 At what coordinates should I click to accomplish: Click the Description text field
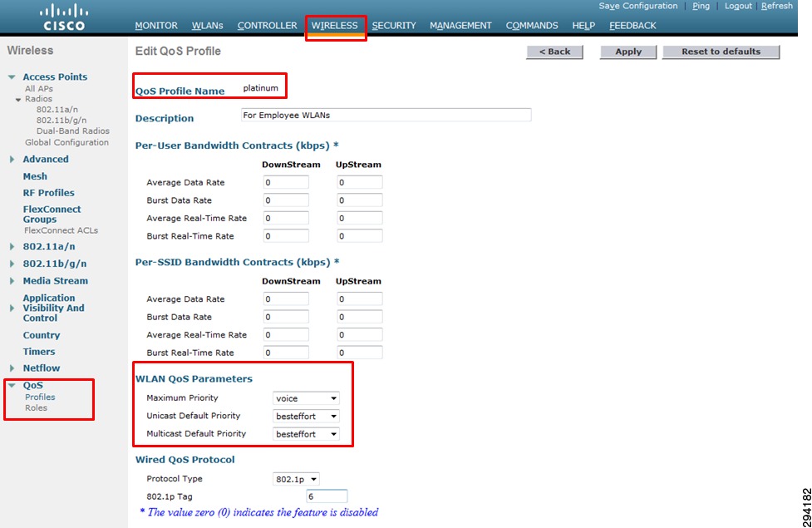point(386,115)
